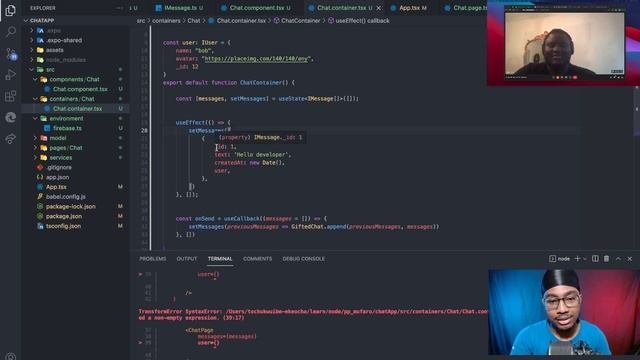
Task: Close the bottom panel
Action: (630, 259)
